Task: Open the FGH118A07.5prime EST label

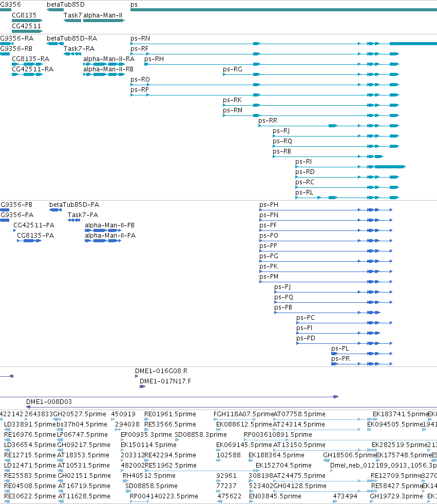Action: coord(243,414)
